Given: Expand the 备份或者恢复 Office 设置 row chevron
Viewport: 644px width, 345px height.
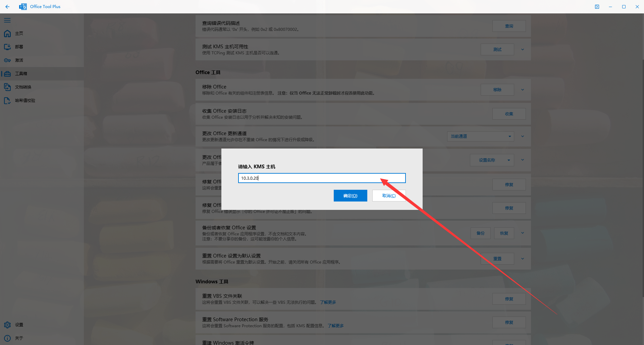Looking at the screenshot, I should click(523, 233).
